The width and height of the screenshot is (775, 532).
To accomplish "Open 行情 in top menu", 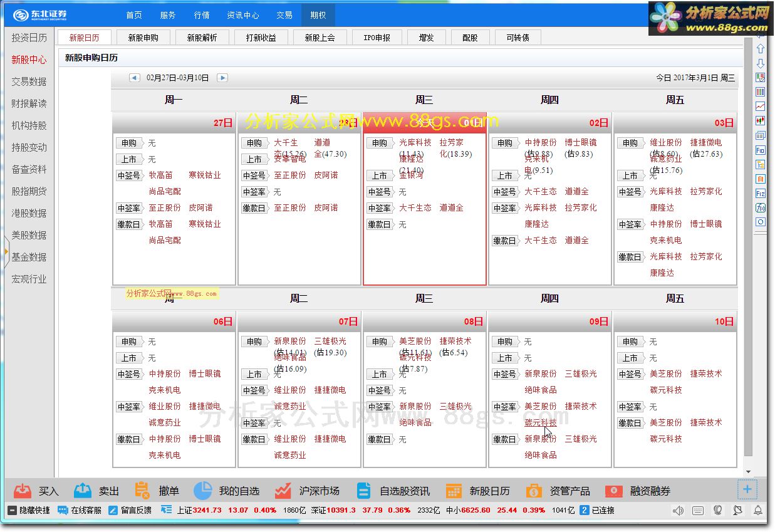I will coord(202,15).
